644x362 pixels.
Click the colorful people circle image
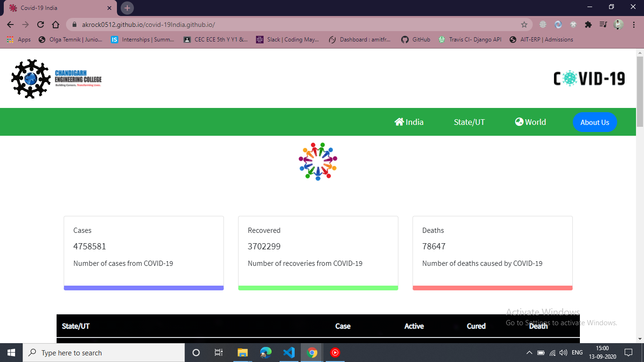(318, 162)
